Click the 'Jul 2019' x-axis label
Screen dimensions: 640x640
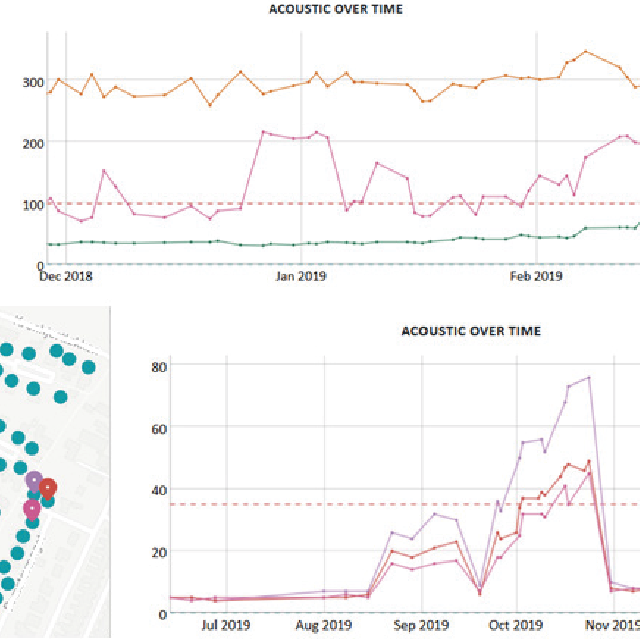226,625
